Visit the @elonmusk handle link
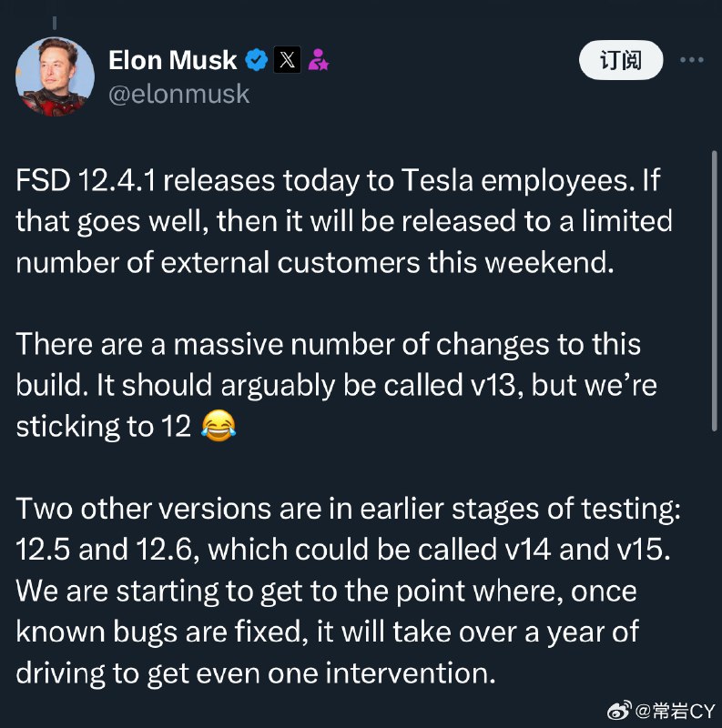The width and height of the screenshot is (722, 728). pyautogui.click(x=178, y=95)
